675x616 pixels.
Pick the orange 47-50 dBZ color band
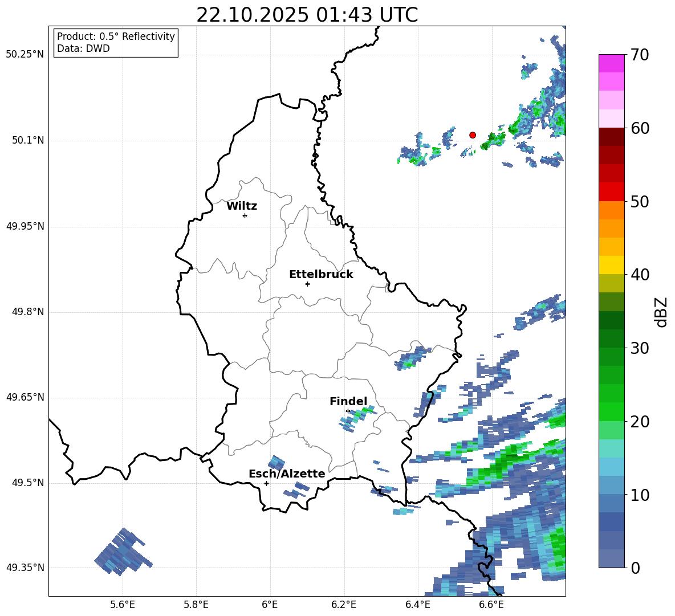click(612, 210)
